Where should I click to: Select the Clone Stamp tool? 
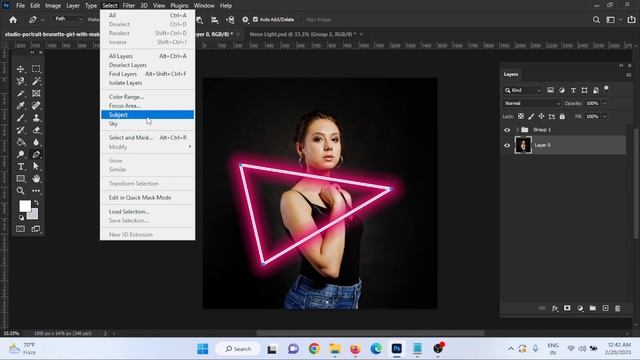[36, 118]
